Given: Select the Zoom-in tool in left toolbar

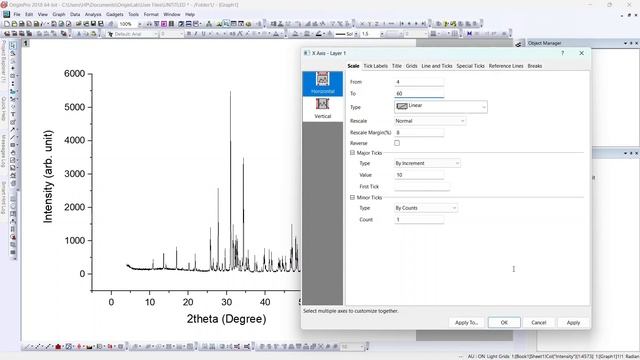Looking at the screenshot, I should pos(13,53).
